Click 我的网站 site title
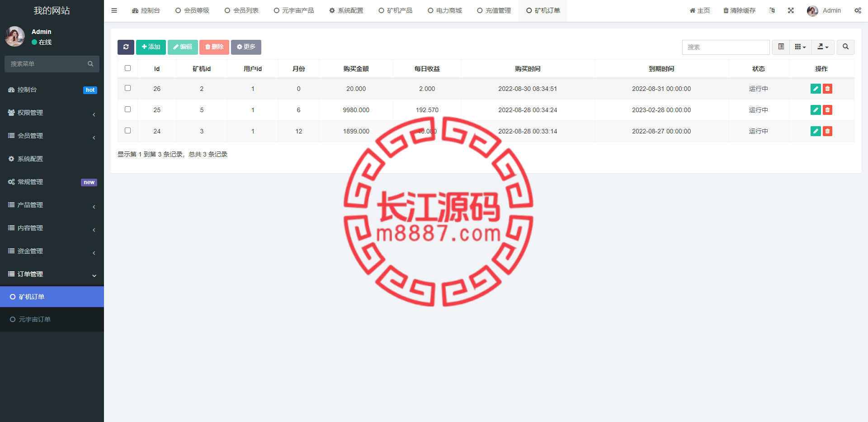The height and width of the screenshot is (422, 868). [52, 10]
